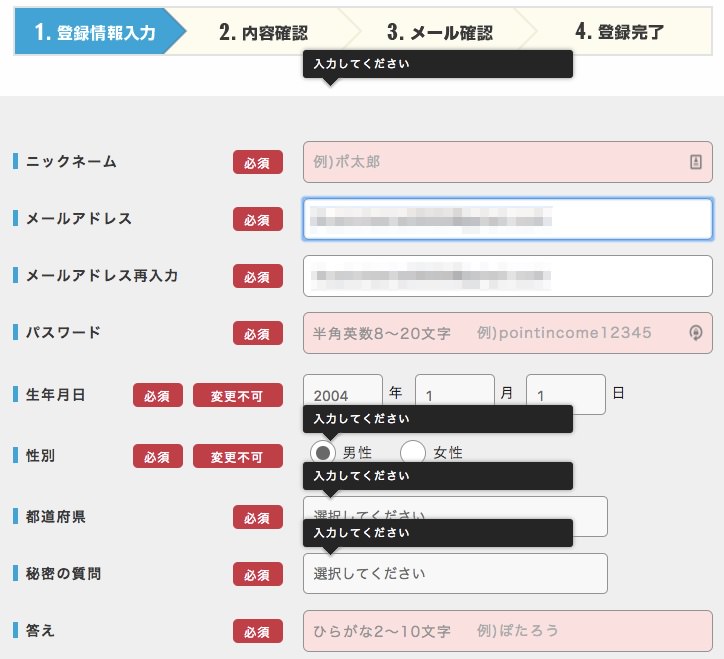The height and width of the screenshot is (659, 724).
Task: Select the 女性 radio button
Action: (412, 453)
